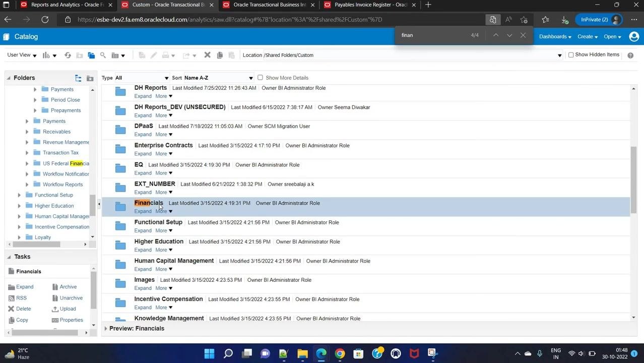Expand the Preview: Financials section
Viewport: 644px width, 363px height.
tap(106, 329)
